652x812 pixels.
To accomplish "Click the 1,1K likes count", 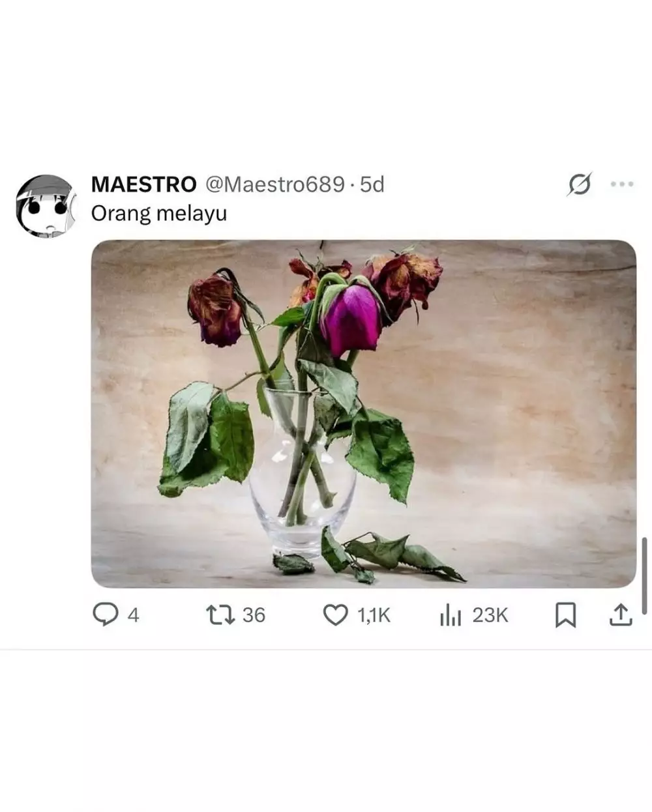I will pyautogui.click(x=374, y=615).
